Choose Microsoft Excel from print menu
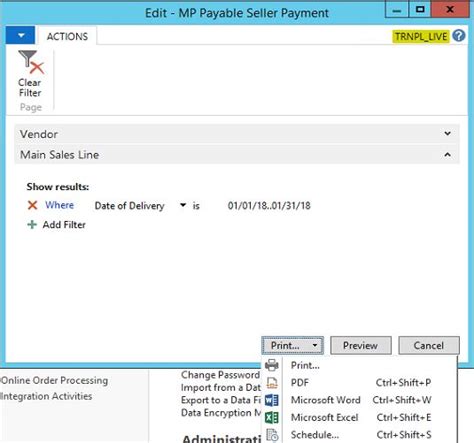The image size is (474, 443). point(324,417)
